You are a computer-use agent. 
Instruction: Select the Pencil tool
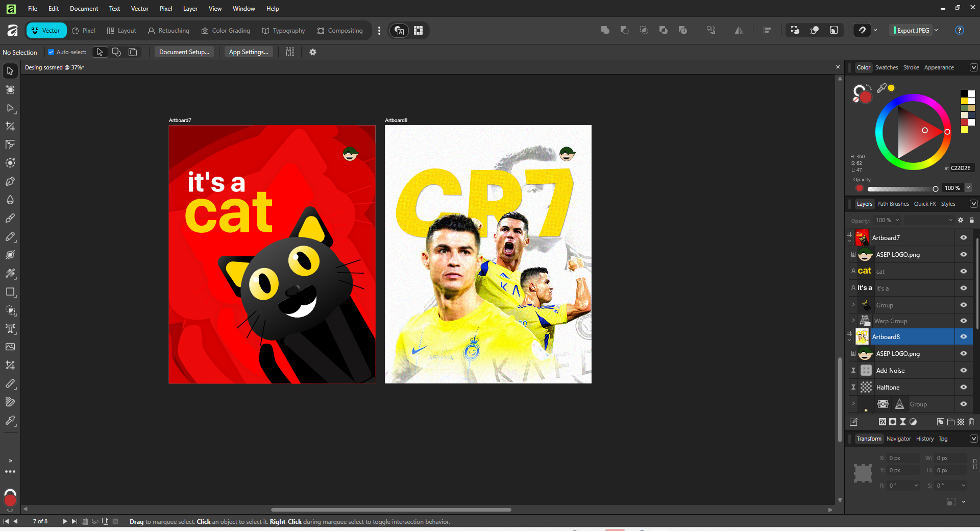10,236
